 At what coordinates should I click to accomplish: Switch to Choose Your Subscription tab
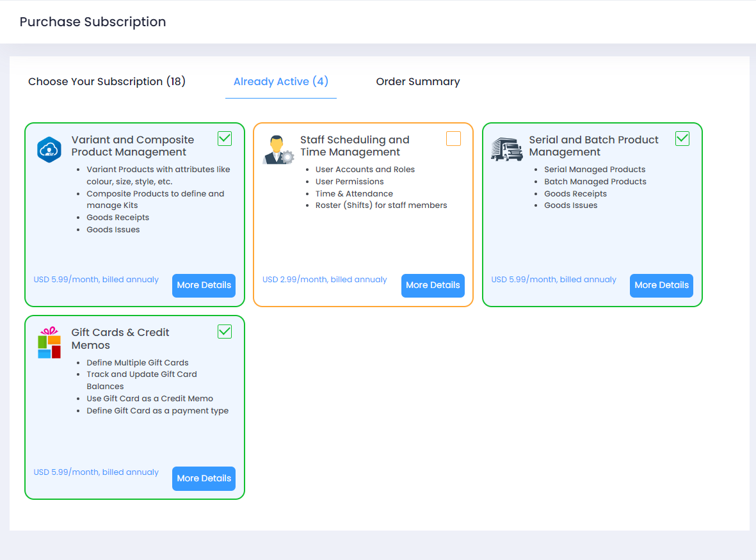click(x=107, y=82)
